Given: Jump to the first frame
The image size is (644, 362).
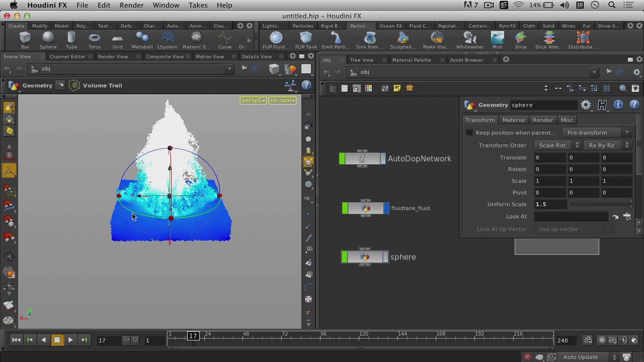Looking at the screenshot, I should pos(16,340).
